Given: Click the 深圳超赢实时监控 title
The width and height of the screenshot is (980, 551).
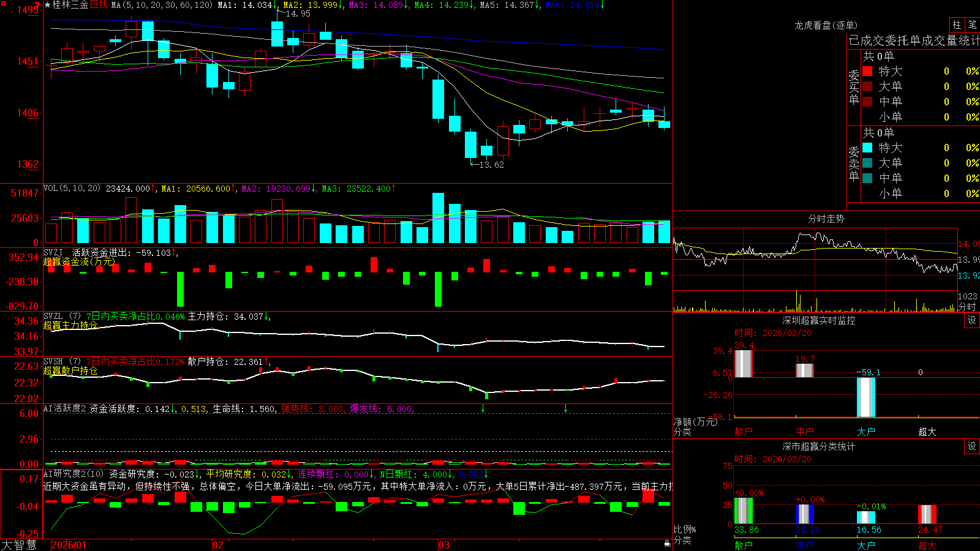Looking at the screenshot, I should tap(818, 320).
